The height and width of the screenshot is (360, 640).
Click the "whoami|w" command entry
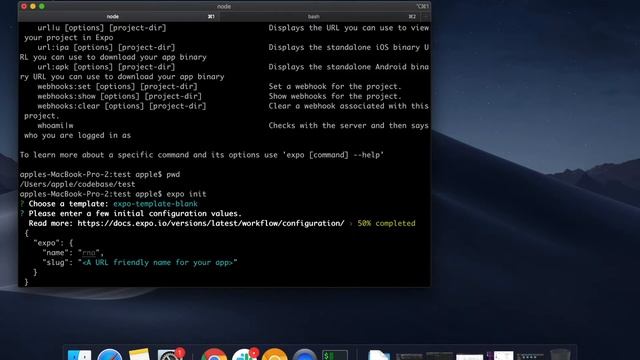[x=56, y=125]
